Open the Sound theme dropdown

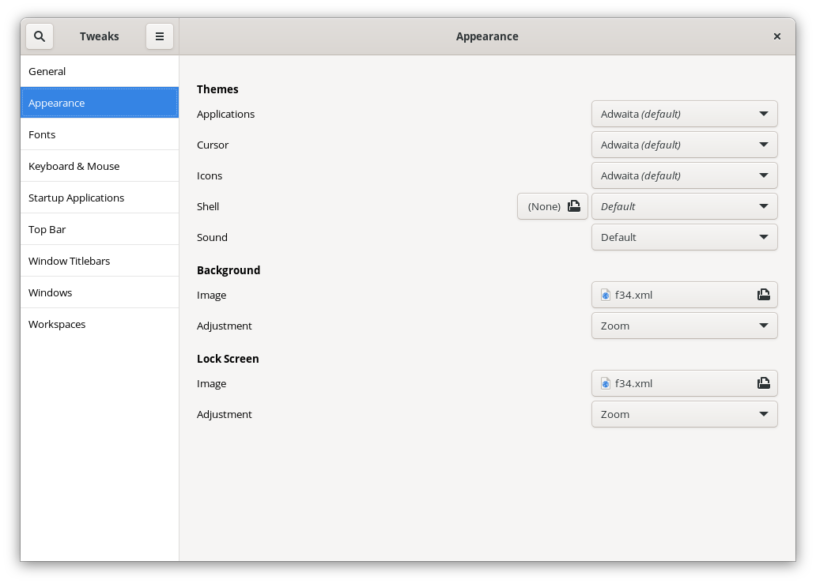[684, 237]
